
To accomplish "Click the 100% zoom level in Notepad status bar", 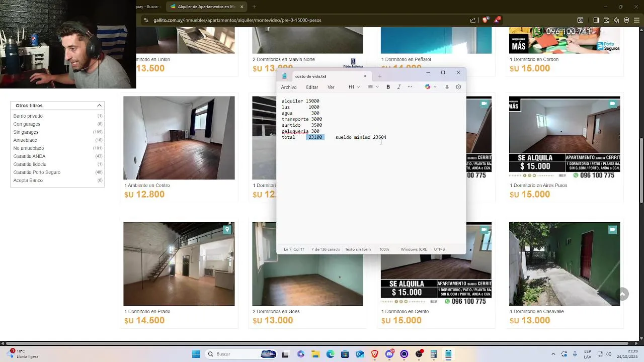I will pyautogui.click(x=384, y=249).
